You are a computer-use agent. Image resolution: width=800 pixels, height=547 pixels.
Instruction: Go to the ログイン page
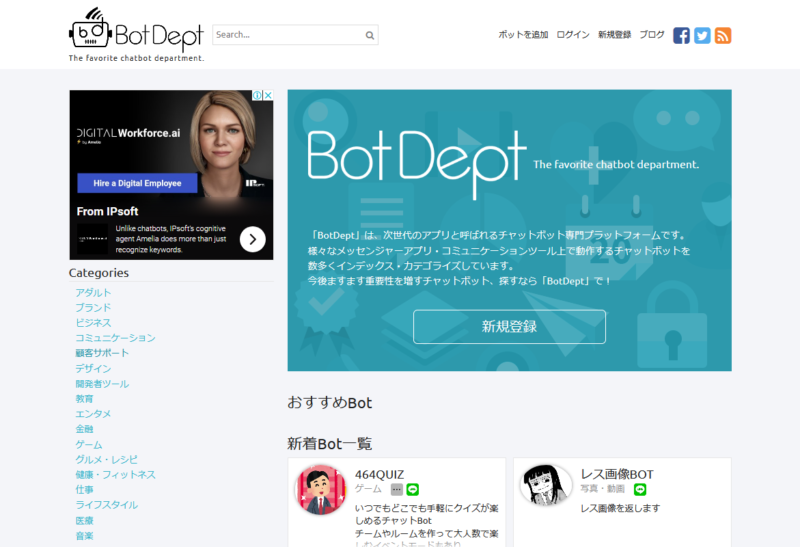(x=573, y=35)
